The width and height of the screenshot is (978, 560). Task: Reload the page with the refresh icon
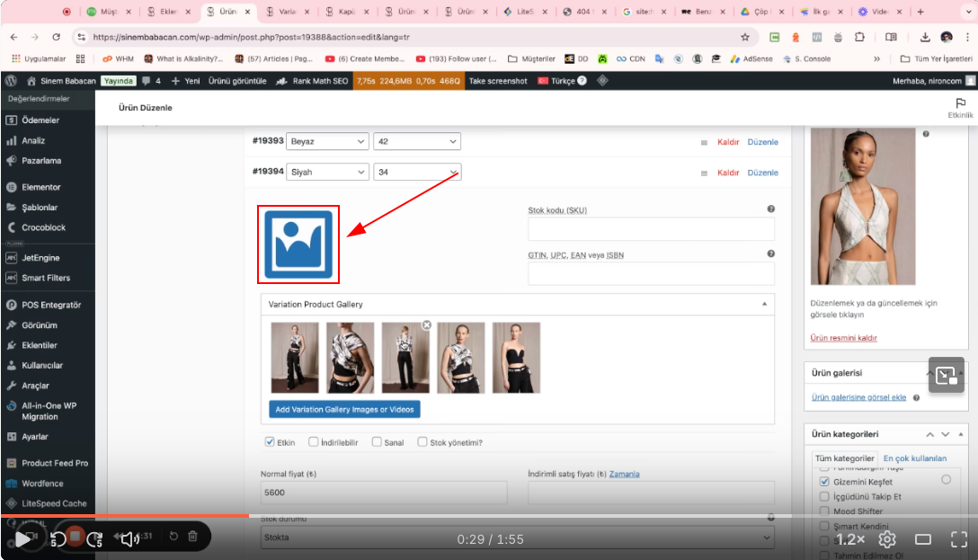(56, 38)
